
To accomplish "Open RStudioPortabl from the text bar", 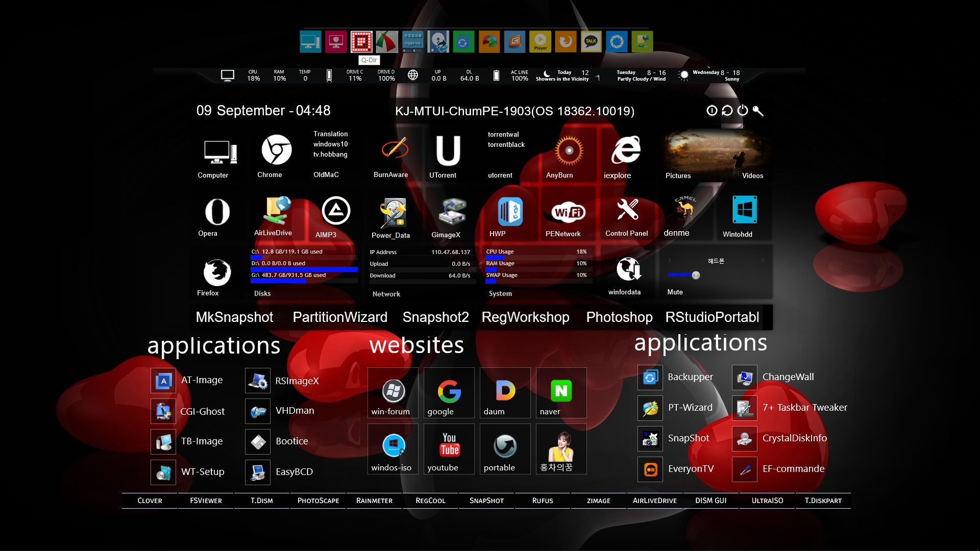I will (x=712, y=317).
